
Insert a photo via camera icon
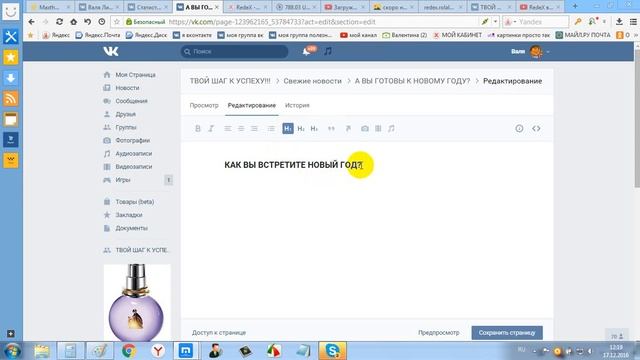tap(365, 129)
